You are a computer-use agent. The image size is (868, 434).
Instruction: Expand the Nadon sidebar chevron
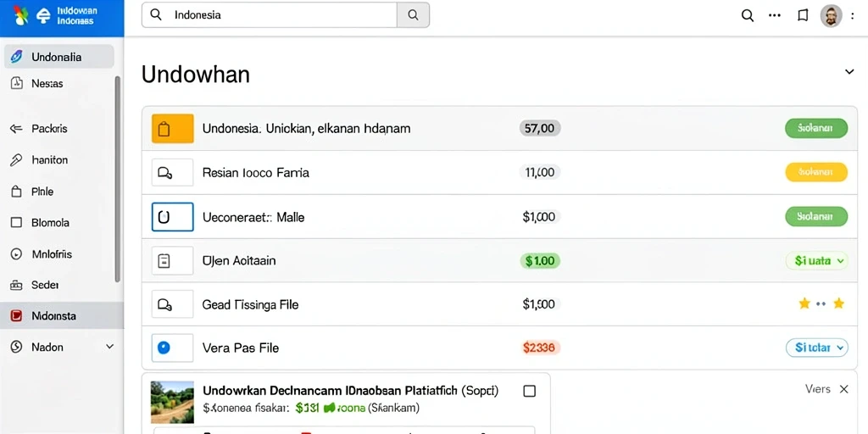(x=109, y=347)
